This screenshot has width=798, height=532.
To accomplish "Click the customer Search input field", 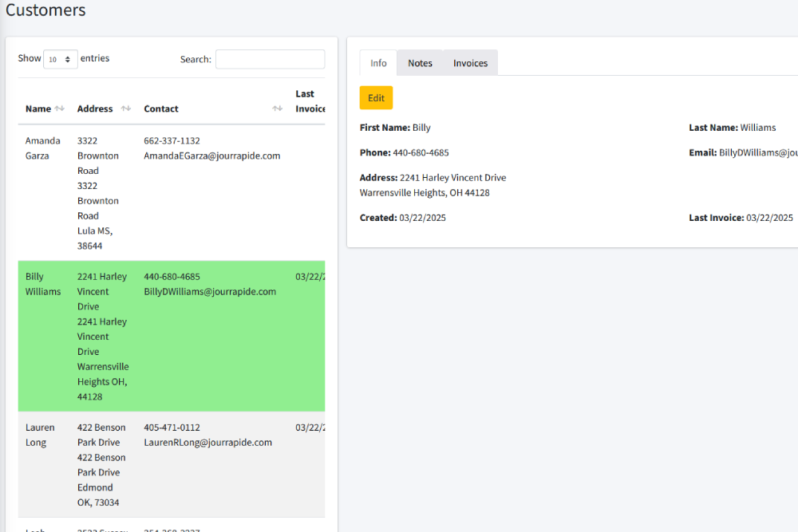I will (270, 59).
